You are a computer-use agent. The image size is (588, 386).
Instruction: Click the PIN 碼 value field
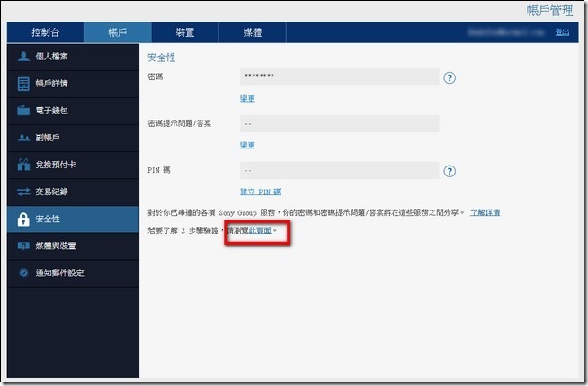[x=339, y=170]
